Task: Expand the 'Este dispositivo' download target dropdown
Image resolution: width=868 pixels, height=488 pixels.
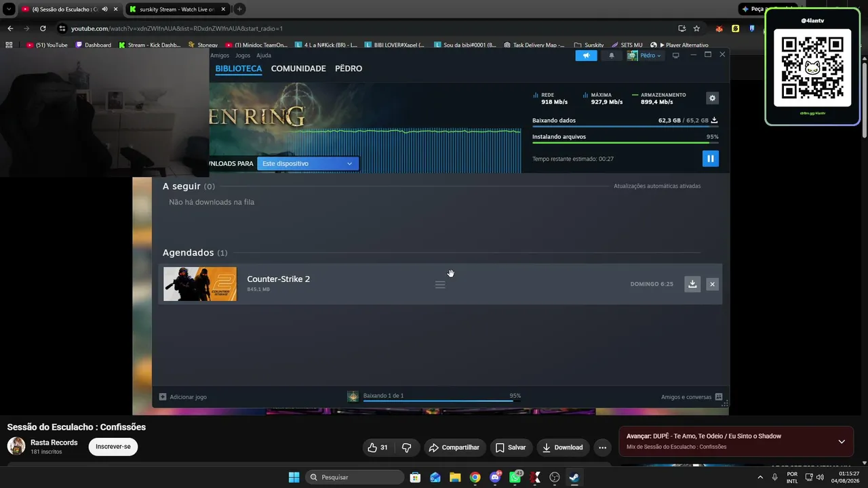Action: pyautogui.click(x=308, y=163)
